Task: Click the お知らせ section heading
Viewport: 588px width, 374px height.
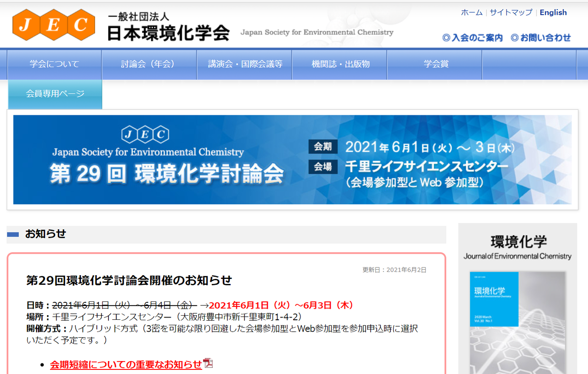Action: click(45, 234)
